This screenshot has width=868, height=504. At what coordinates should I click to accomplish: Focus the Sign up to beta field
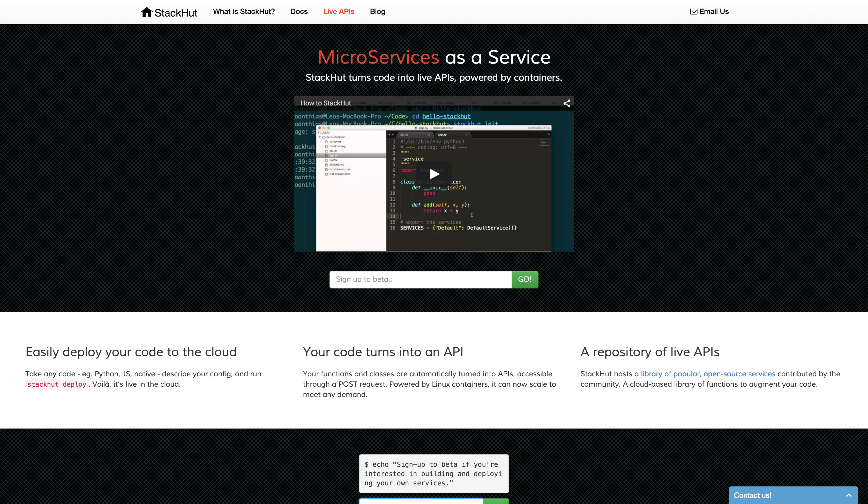pos(420,279)
